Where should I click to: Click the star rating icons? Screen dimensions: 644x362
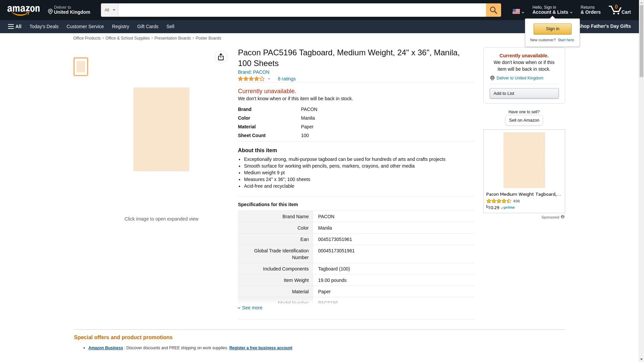(251, 79)
